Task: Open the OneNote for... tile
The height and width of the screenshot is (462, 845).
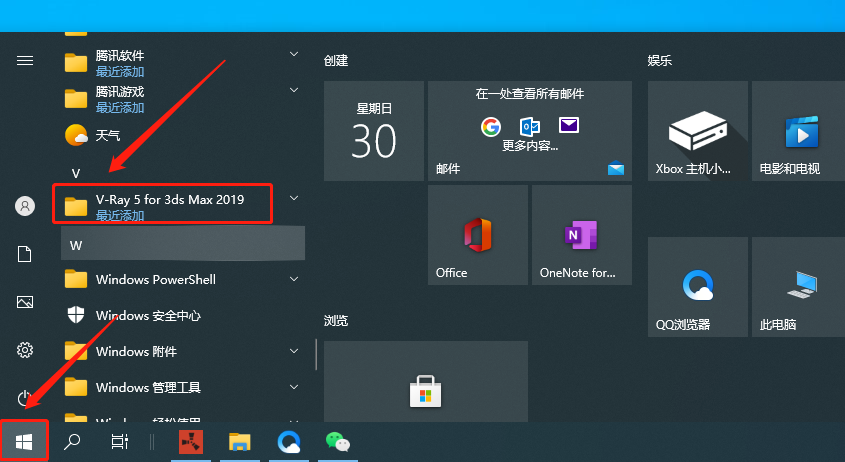Action: point(581,235)
